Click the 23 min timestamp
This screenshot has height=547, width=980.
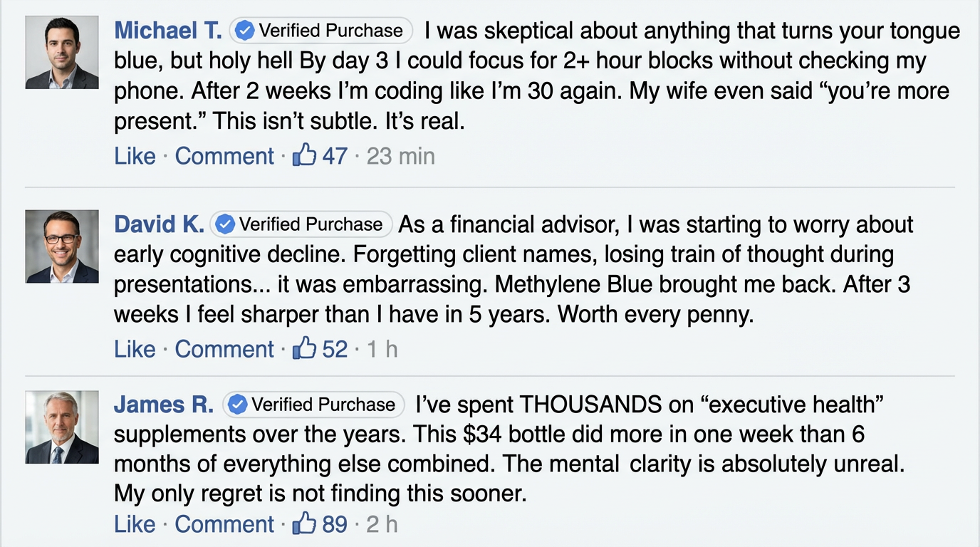pos(400,156)
